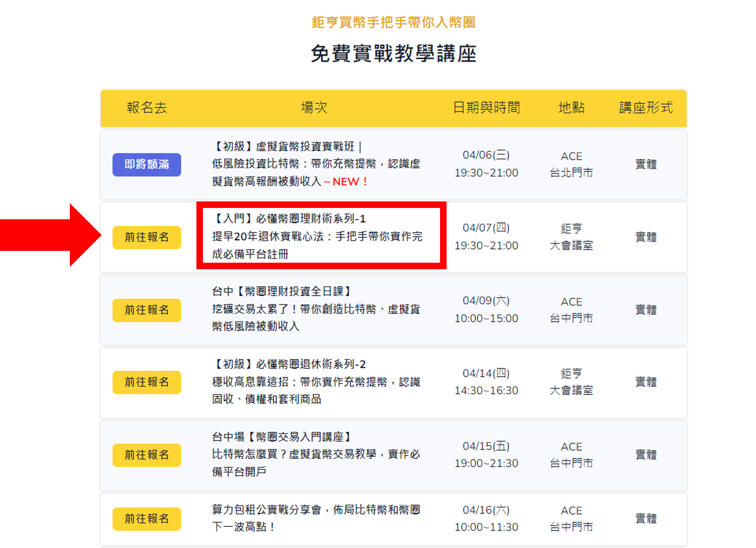Open the highlighted 必懂幣圈理財術系列-1 session text
This screenshot has height=548, width=756.
[316, 237]
